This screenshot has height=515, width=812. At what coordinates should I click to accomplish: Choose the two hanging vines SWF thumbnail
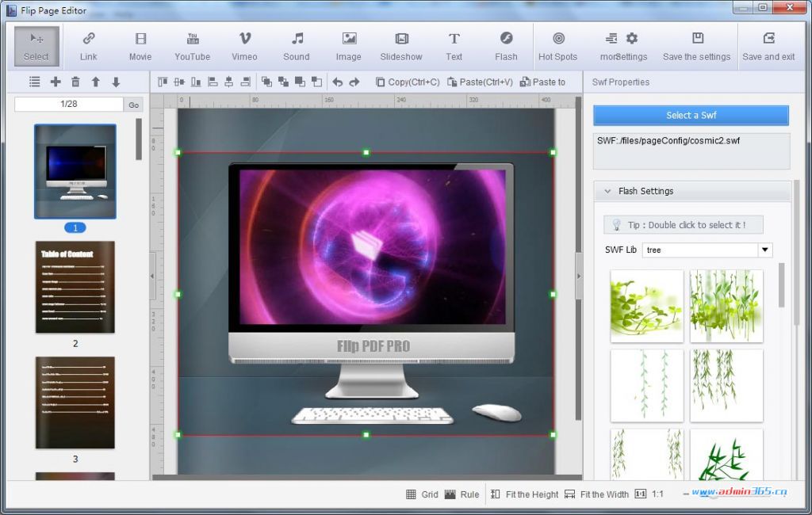pos(647,386)
